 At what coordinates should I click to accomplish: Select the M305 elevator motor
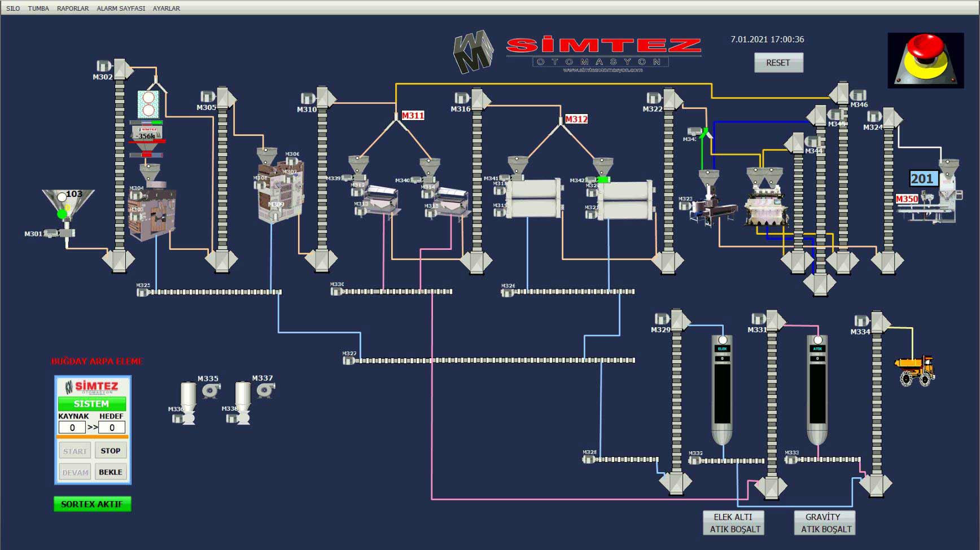click(x=209, y=96)
